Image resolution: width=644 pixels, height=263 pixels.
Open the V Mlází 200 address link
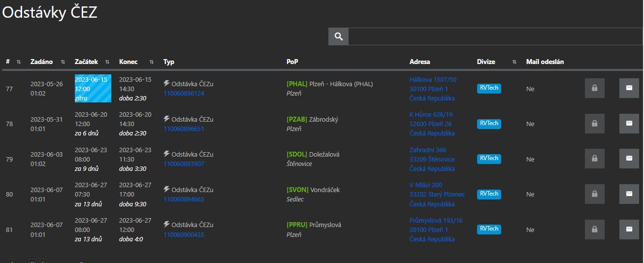click(x=425, y=185)
